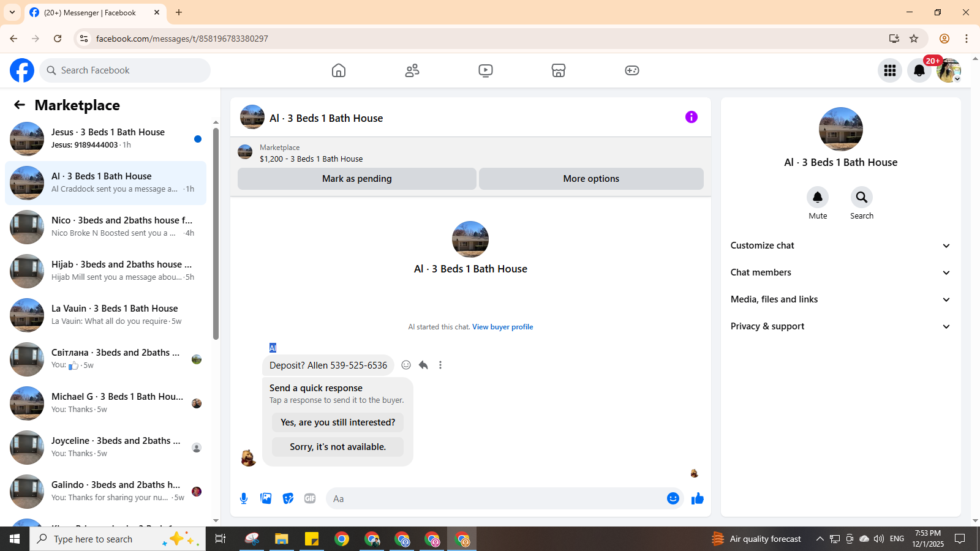Send a thumbs-up like

click(698, 498)
